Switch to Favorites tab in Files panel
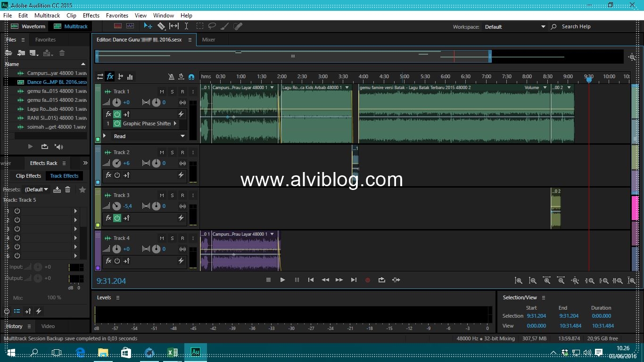The image size is (644, 362). click(45, 40)
